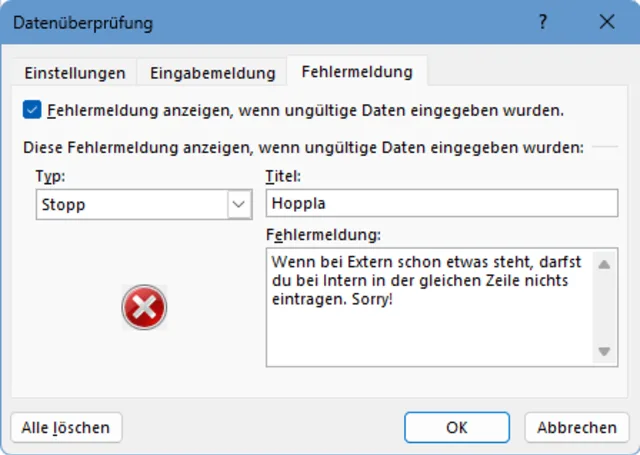This screenshot has height=455, width=640.
Task: Click the message box scrollbar track
Action: tap(604, 308)
